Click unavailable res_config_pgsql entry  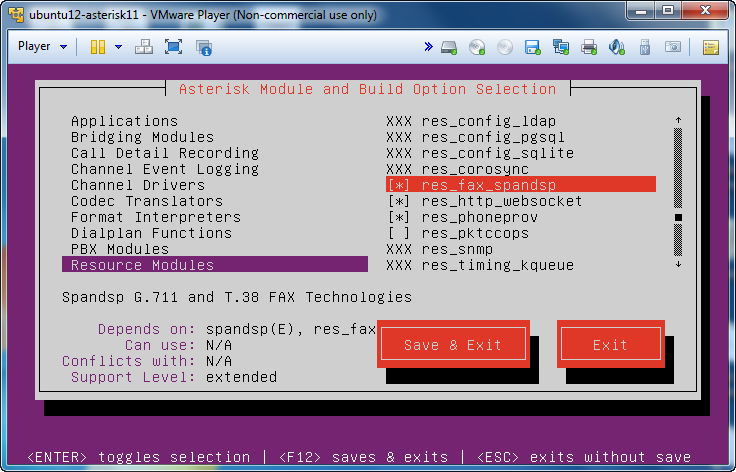tap(475, 137)
